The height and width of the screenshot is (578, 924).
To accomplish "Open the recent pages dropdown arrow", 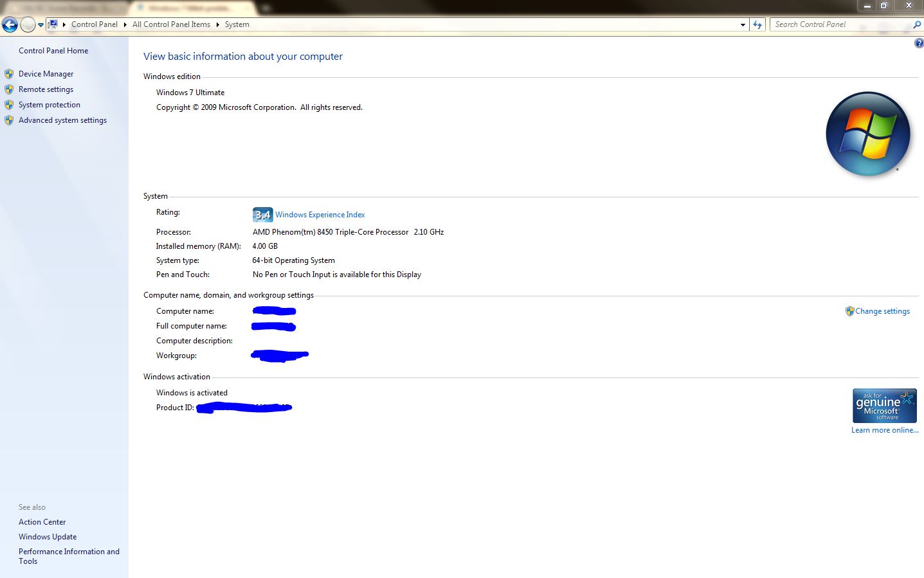I will (x=41, y=25).
